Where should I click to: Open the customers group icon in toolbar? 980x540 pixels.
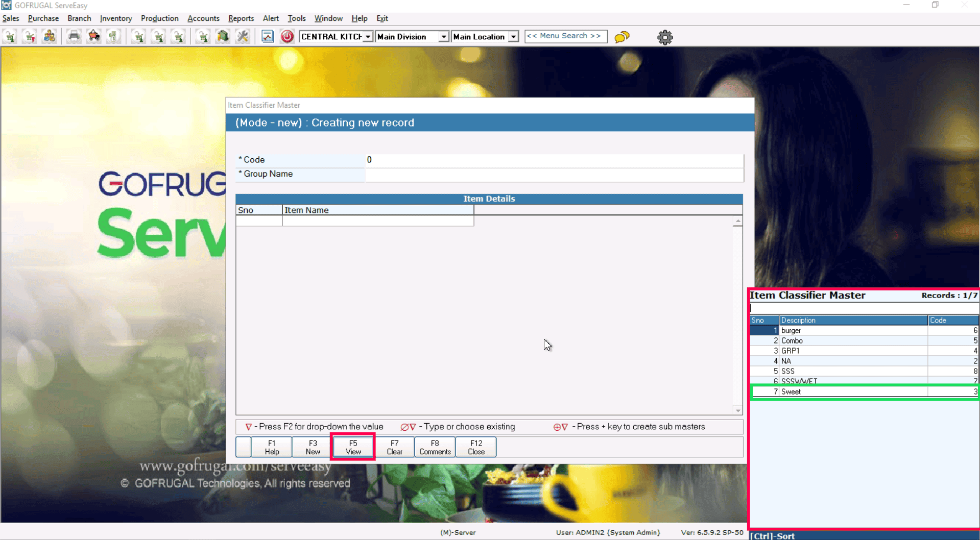click(x=49, y=37)
